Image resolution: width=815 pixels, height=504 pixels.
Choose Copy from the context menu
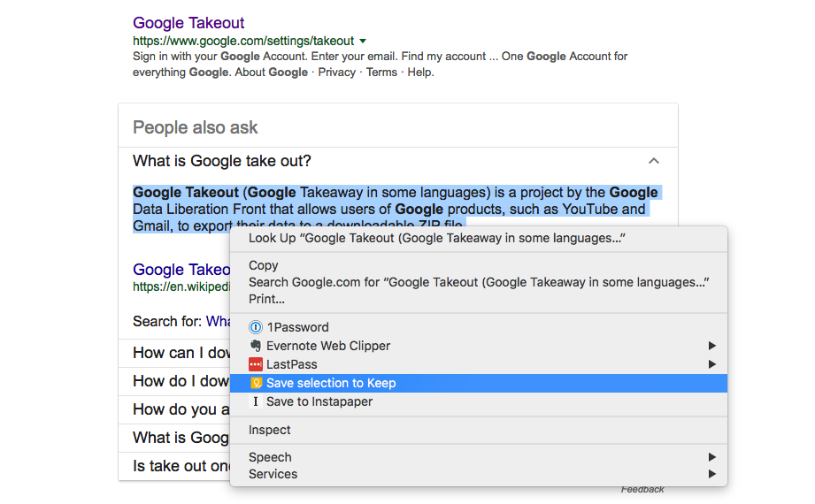(x=264, y=265)
